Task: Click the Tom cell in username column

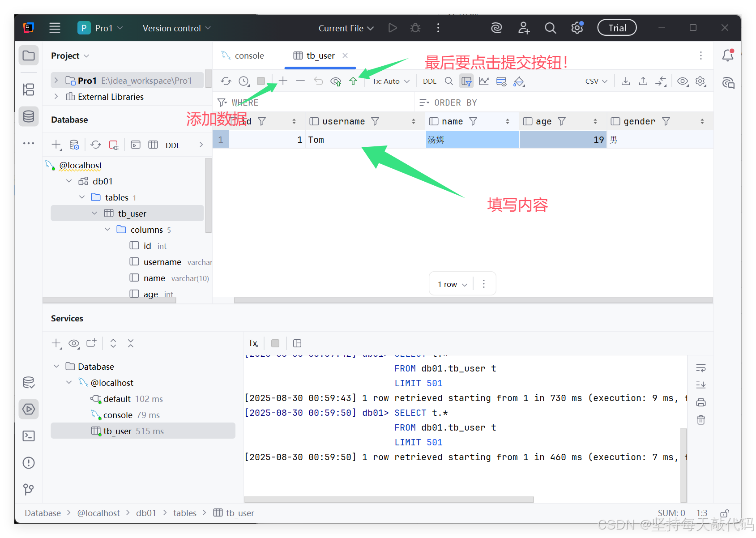Action: (365, 140)
